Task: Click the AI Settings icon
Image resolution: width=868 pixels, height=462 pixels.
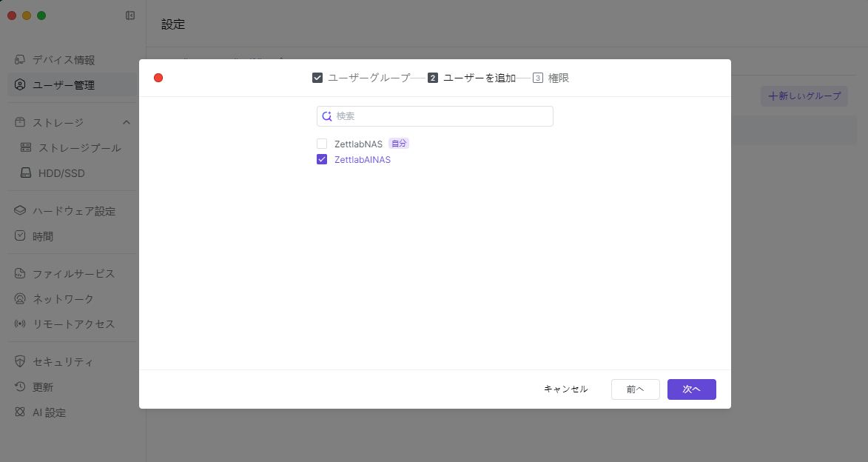Action: click(20, 412)
